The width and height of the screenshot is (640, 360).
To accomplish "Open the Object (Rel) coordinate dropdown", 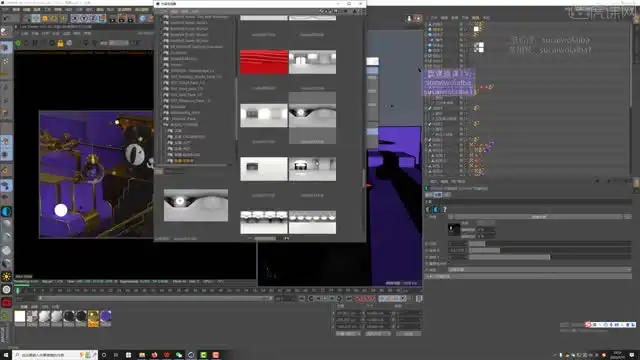I will [348, 334].
